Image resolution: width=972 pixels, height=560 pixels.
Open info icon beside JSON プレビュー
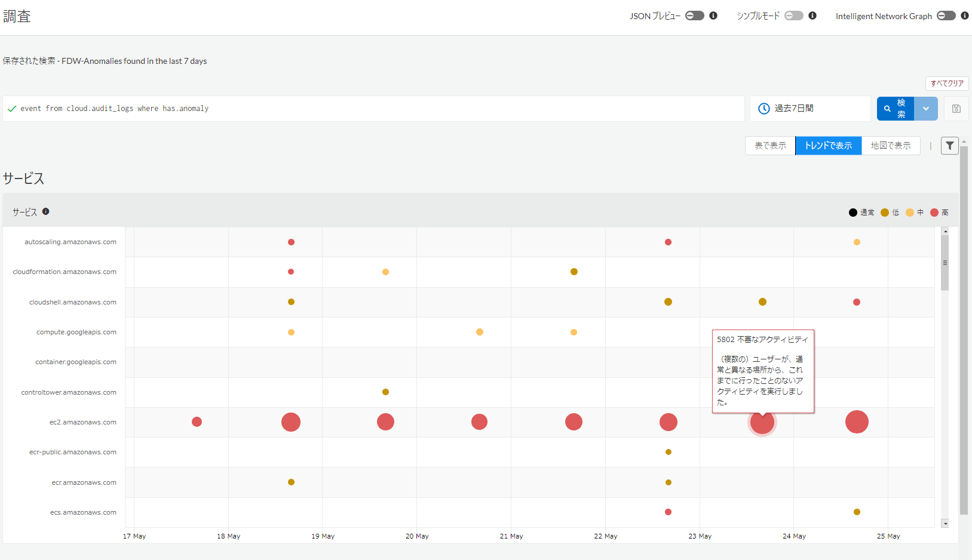tap(713, 16)
